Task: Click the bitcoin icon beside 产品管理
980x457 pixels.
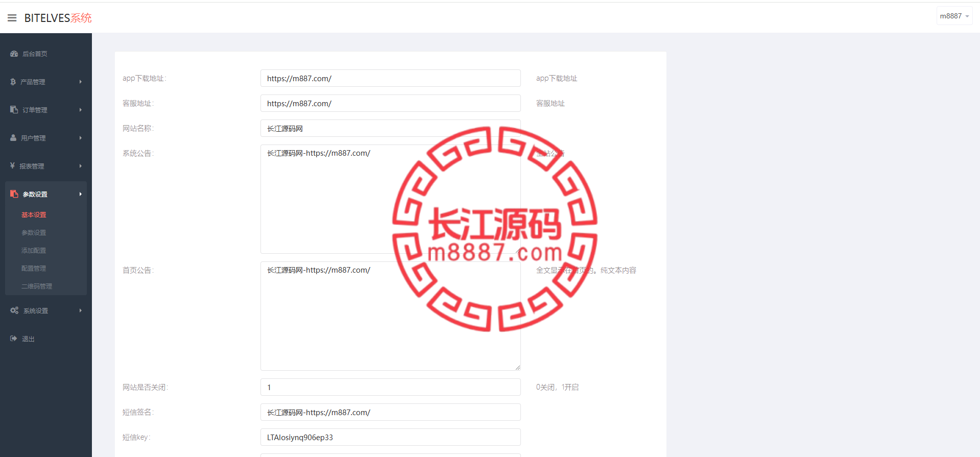Action: [x=13, y=82]
